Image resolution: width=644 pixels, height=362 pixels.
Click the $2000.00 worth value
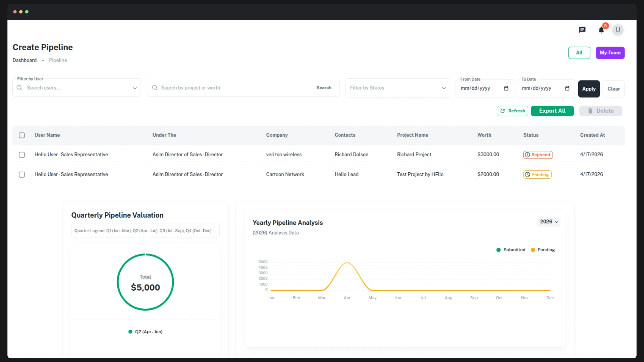click(488, 174)
